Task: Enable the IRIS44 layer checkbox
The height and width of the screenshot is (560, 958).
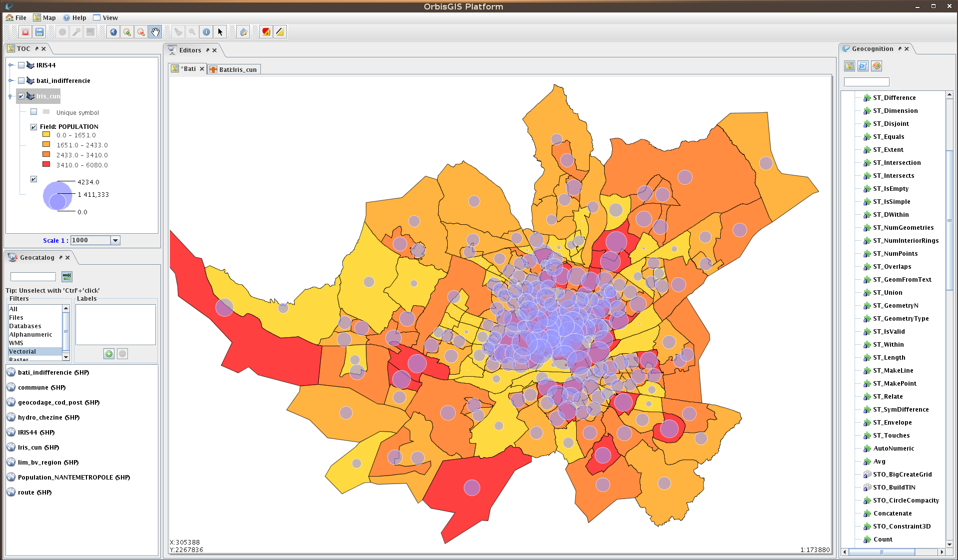Action: [x=21, y=65]
